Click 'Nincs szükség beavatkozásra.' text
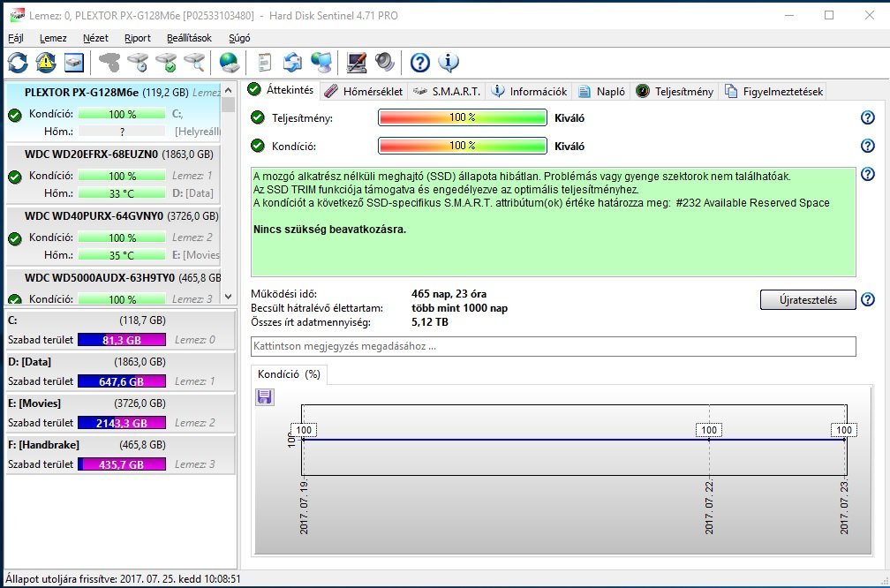Viewport: 890px width, 588px height. coord(330,230)
